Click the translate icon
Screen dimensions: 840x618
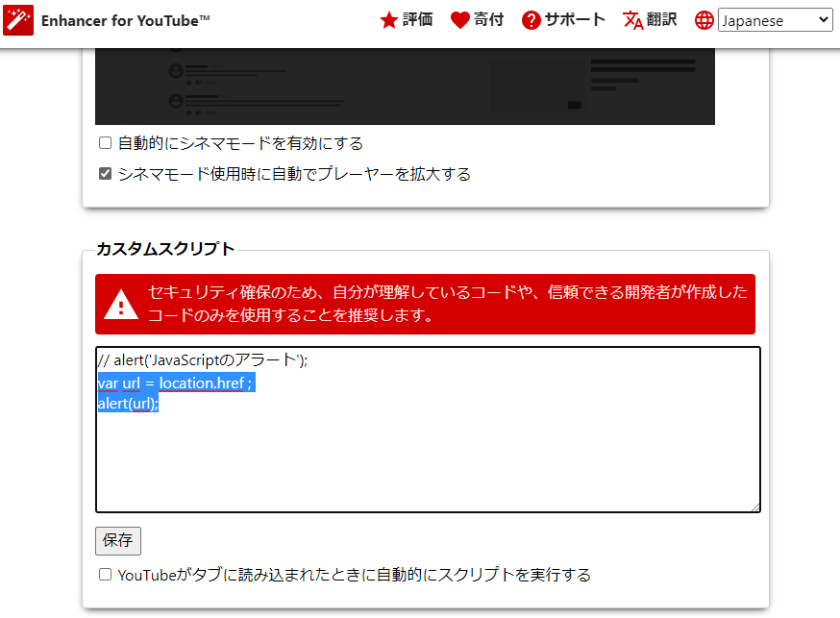(x=632, y=20)
